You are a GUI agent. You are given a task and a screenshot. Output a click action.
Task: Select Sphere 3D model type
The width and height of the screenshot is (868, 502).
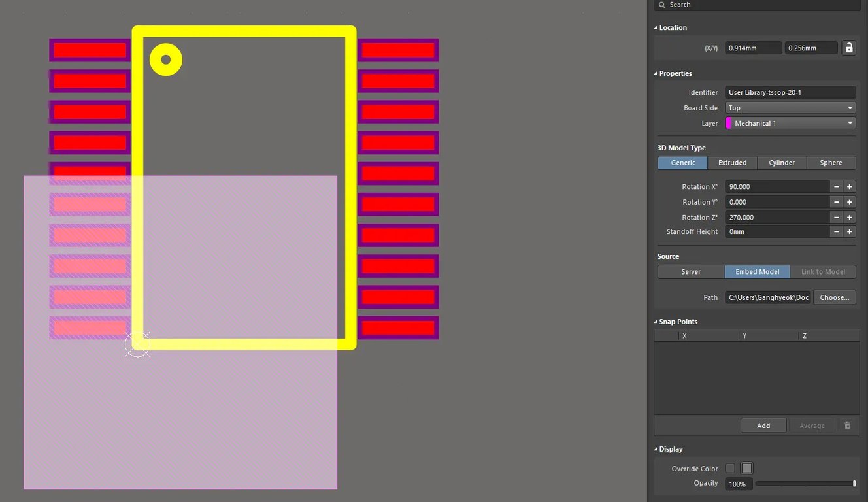tap(831, 163)
